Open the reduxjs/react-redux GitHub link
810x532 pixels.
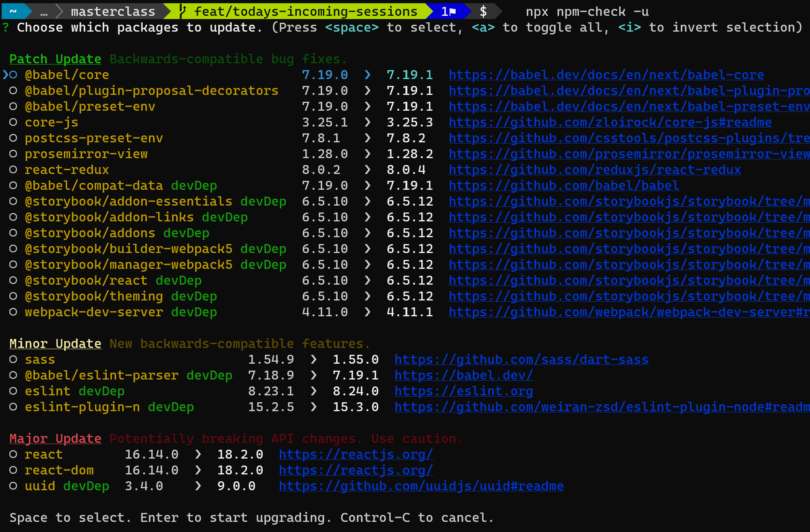(595, 170)
